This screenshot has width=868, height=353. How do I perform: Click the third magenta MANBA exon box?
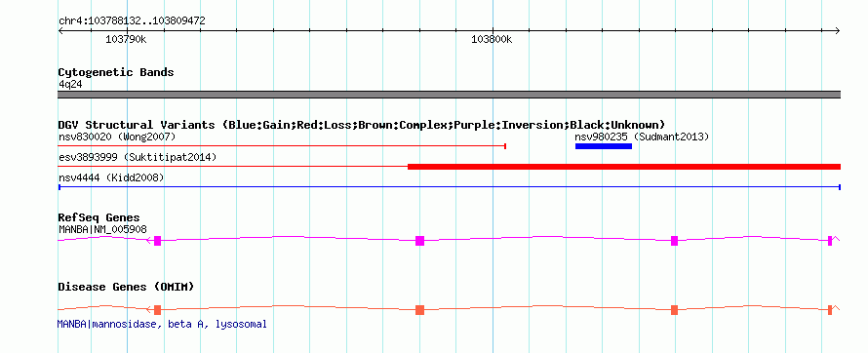point(674,241)
